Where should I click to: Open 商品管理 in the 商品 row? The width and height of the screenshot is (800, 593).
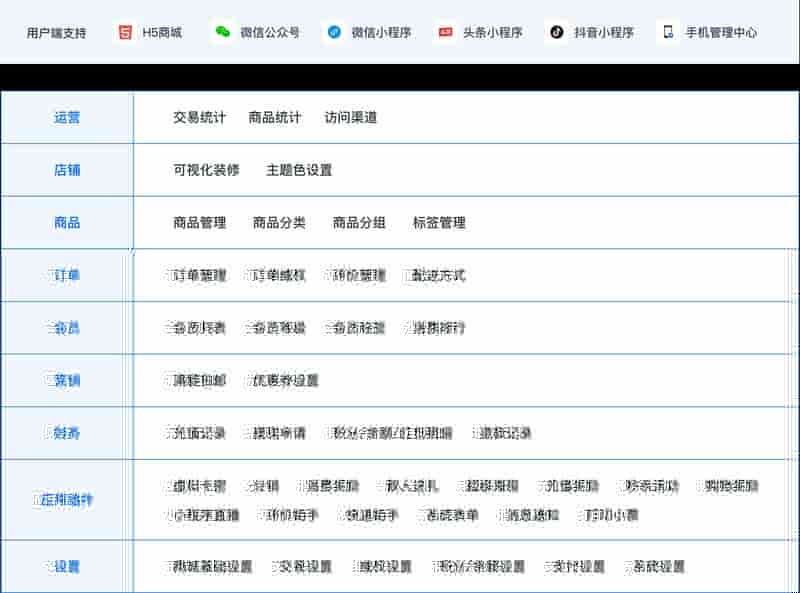coord(199,223)
